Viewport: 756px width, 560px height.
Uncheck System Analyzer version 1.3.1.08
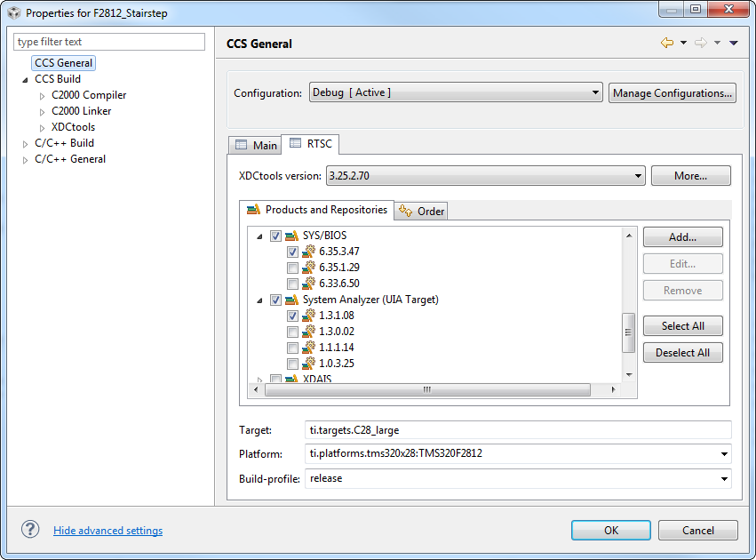coord(292,316)
